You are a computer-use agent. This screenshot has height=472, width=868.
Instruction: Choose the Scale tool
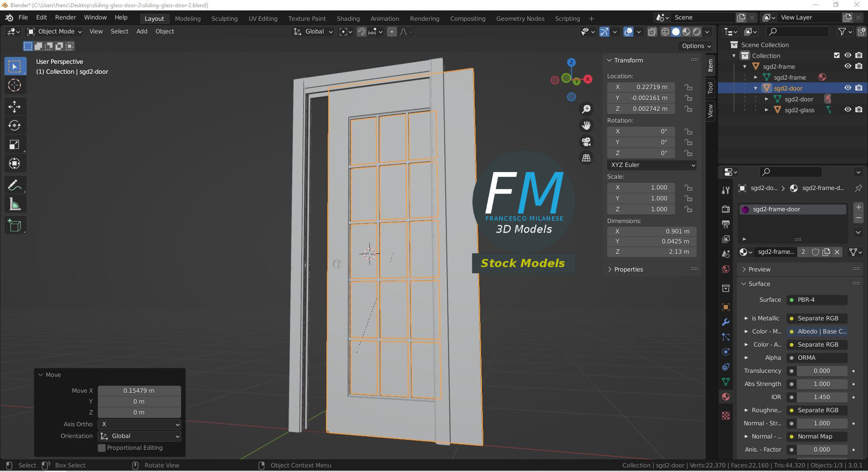tap(14, 144)
